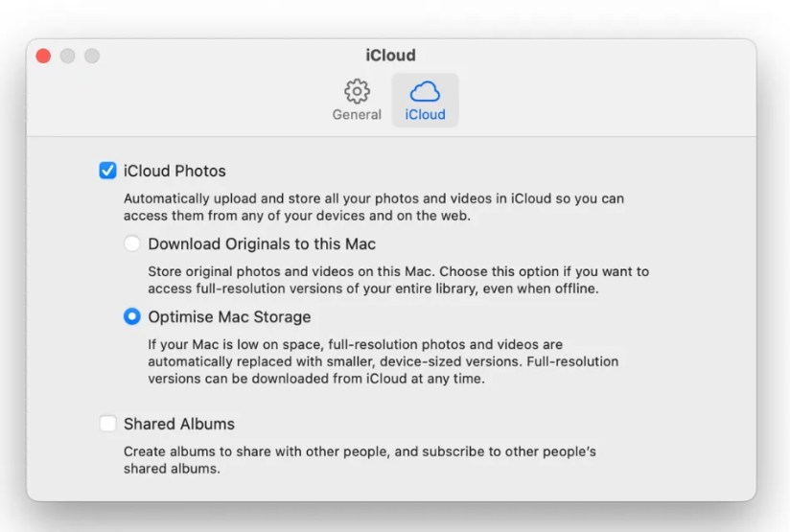
Task: Click the iCloud cloud icon
Action: [x=425, y=91]
